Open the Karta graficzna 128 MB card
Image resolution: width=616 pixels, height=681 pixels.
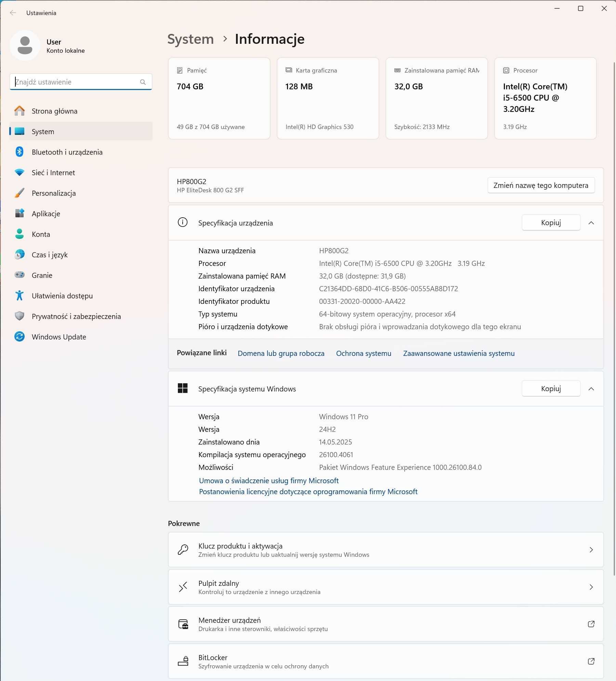click(328, 98)
